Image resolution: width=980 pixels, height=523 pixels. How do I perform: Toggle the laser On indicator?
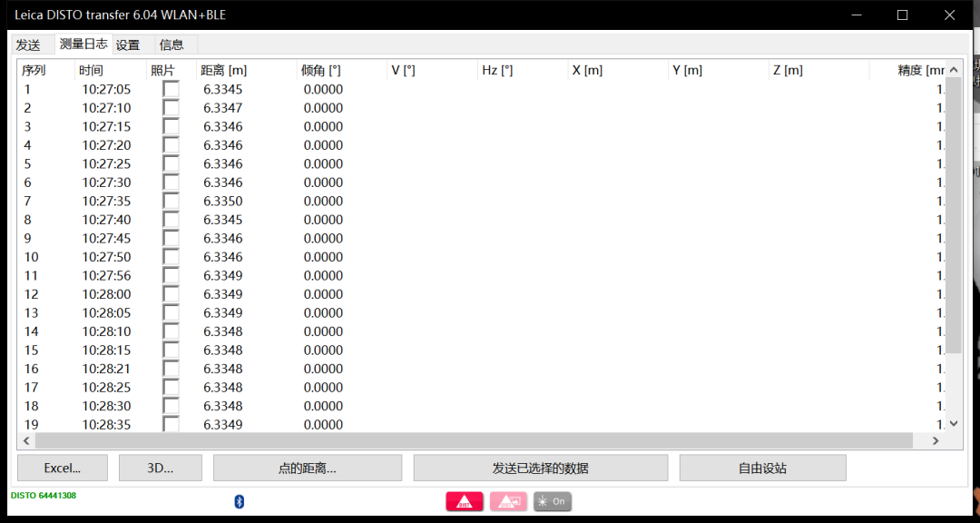coord(552,501)
